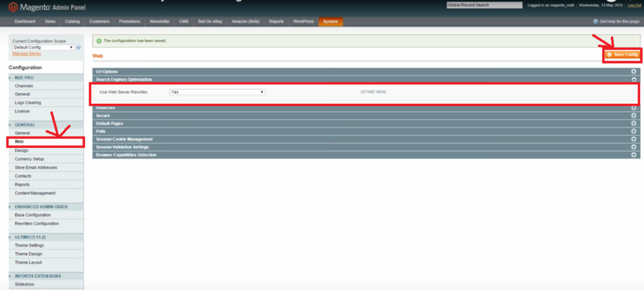The image size is (644, 290).
Task: Click the Magento logo icon
Action: tap(13, 7)
